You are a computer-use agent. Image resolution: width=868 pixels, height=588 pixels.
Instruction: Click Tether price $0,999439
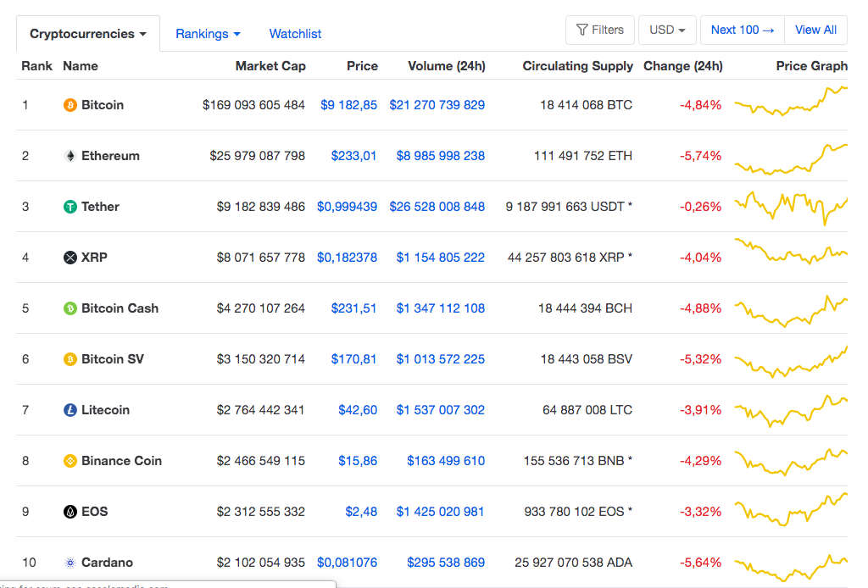(x=347, y=207)
